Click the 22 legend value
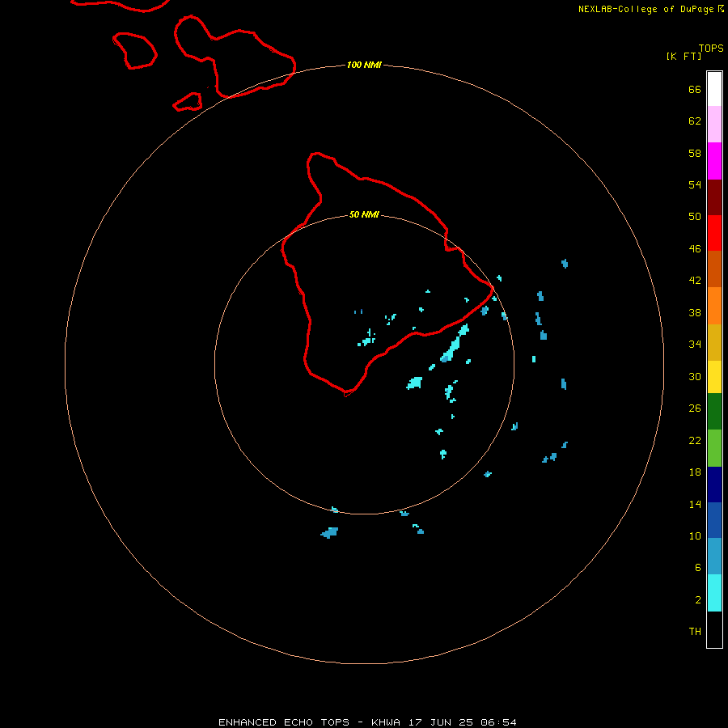The height and width of the screenshot is (728, 728). point(695,441)
